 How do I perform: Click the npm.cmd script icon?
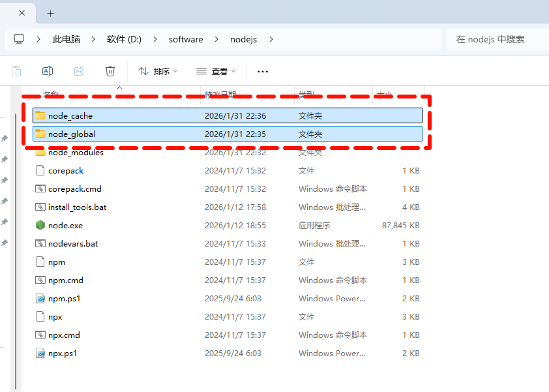point(40,280)
